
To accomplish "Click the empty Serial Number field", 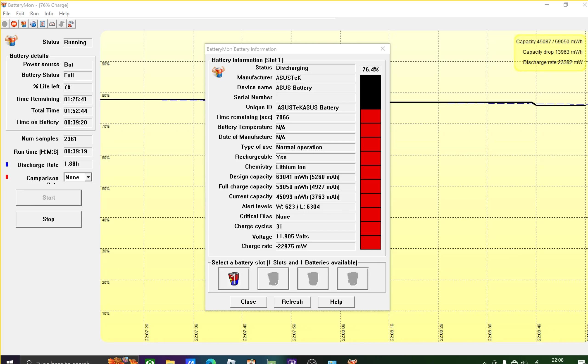I will point(315,98).
